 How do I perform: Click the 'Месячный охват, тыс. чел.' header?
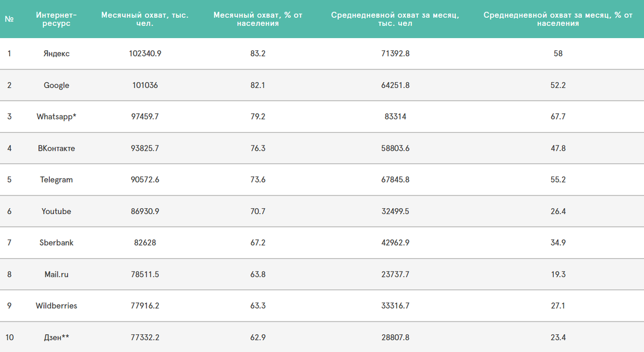tap(145, 19)
